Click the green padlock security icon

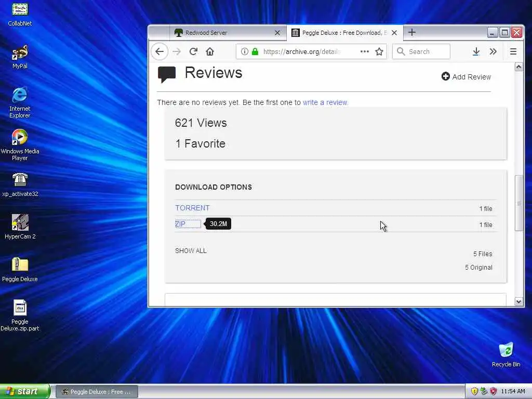point(255,51)
